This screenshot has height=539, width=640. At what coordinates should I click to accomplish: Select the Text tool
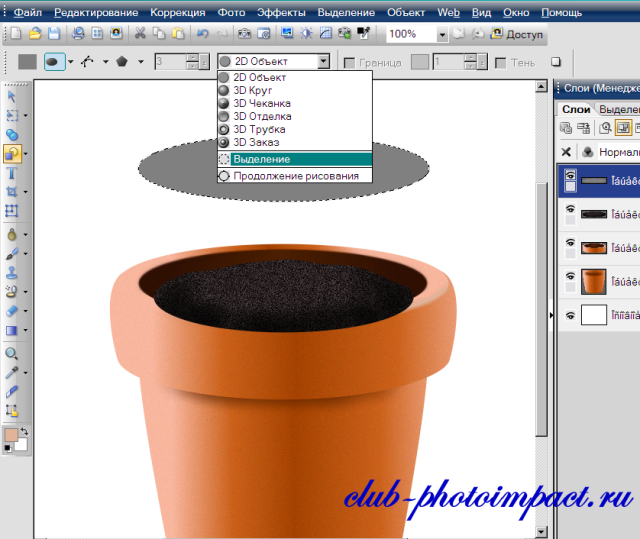[x=11, y=173]
